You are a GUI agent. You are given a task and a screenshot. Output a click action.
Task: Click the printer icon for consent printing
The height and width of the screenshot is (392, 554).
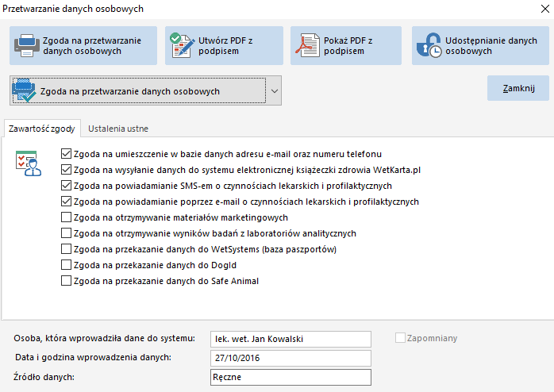coord(27,45)
